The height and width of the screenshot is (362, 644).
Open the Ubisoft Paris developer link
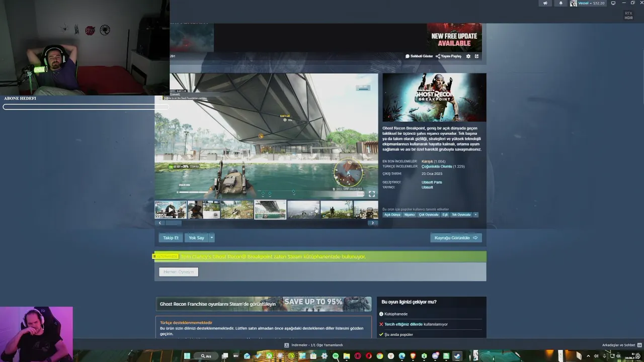pyautogui.click(x=432, y=182)
